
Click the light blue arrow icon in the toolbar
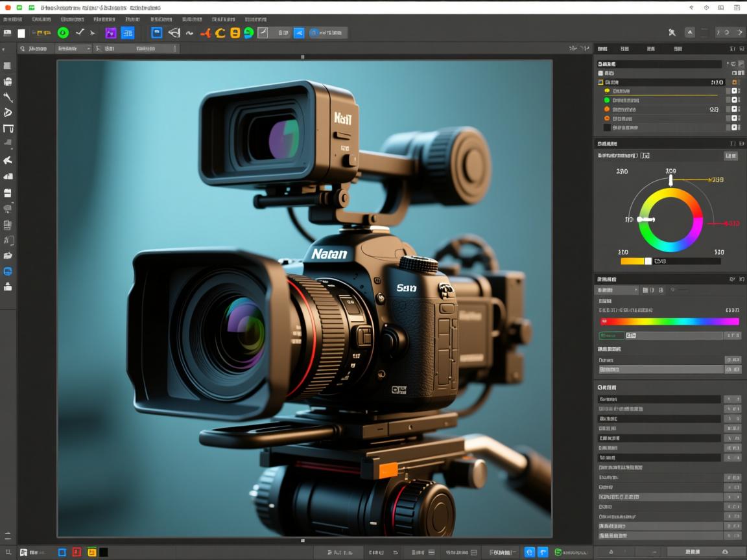point(299,33)
